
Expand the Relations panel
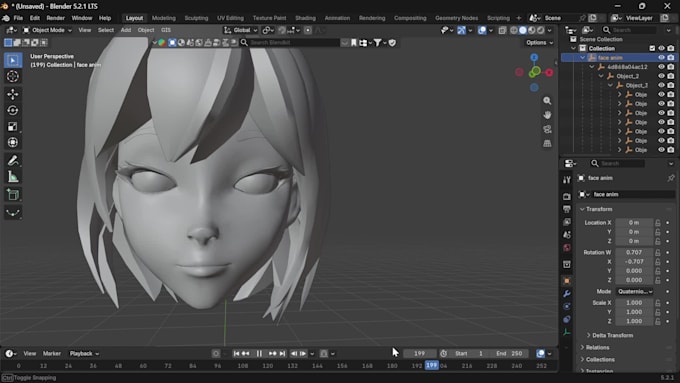coord(594,347)
